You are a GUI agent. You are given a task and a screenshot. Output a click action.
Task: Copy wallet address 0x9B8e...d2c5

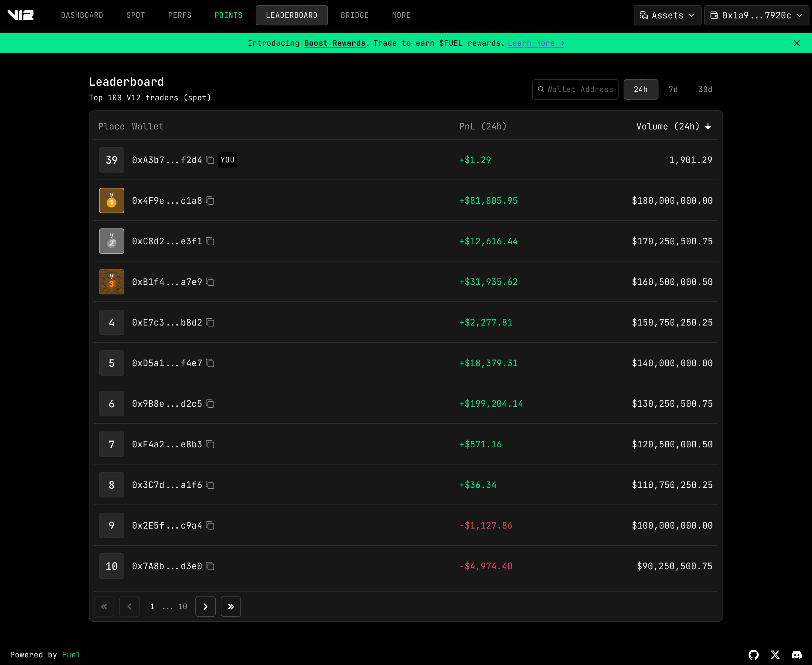[210, 403]
